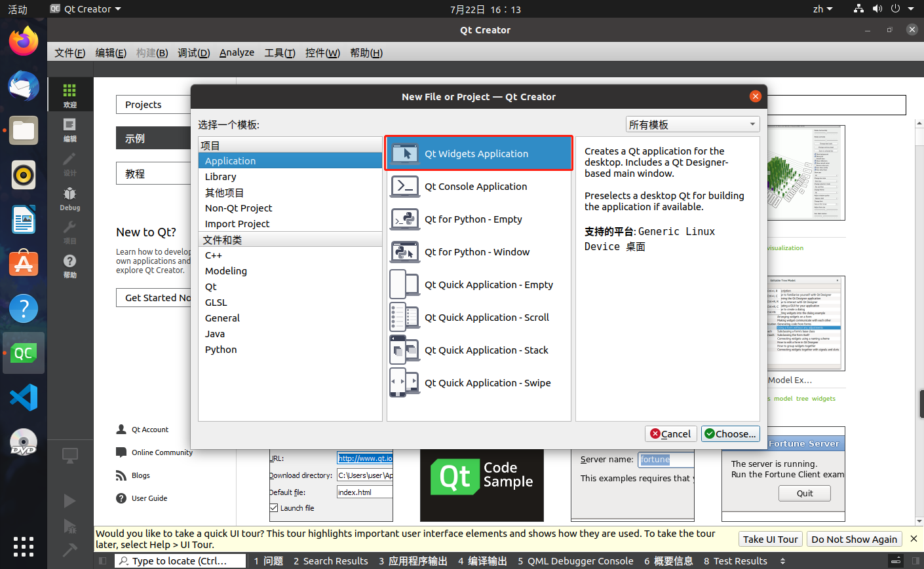Open output pane selector arrows in status bar
This screenshot has height=569, width=924.
coord(782,561)
